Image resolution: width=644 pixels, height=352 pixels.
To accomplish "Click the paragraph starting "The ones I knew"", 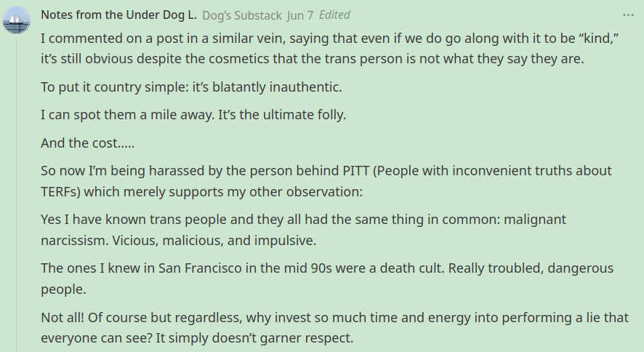I will coord(320,278).
